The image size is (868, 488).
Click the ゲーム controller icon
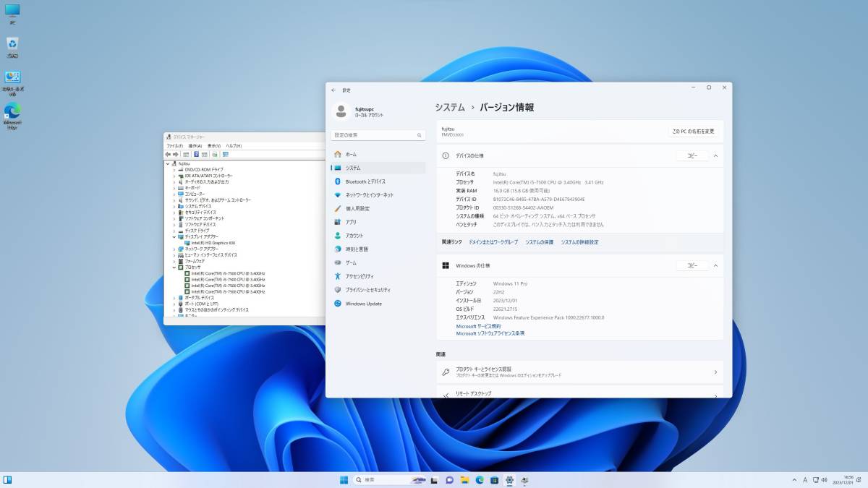338,262
